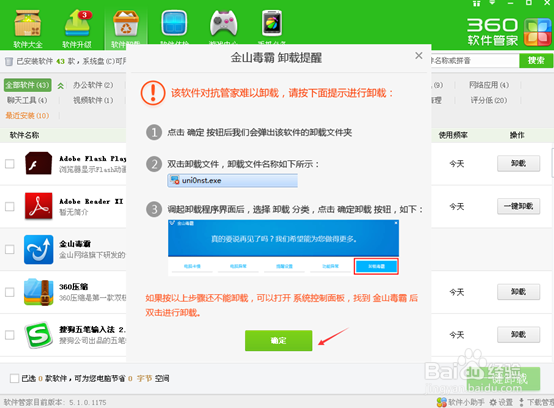554x408 pixels.
Task: Collapse the category list double-chevron
Action: (60, 85)
